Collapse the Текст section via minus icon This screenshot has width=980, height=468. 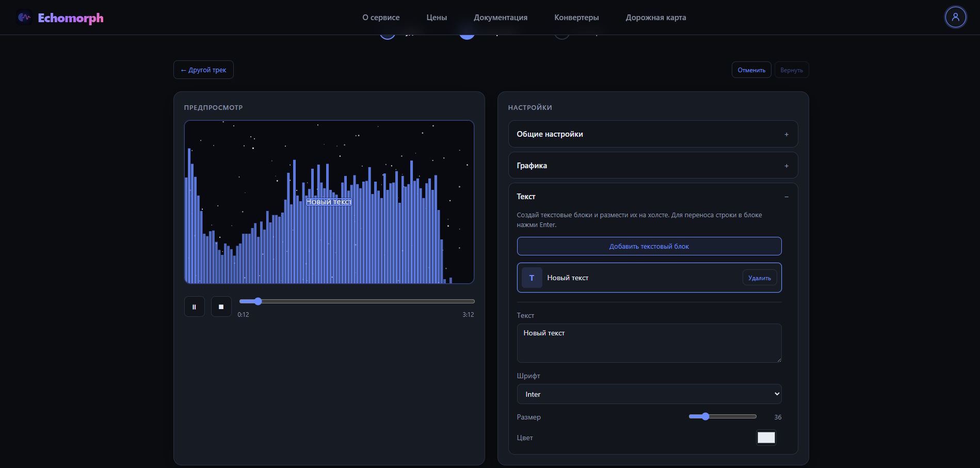click(786, 197)
